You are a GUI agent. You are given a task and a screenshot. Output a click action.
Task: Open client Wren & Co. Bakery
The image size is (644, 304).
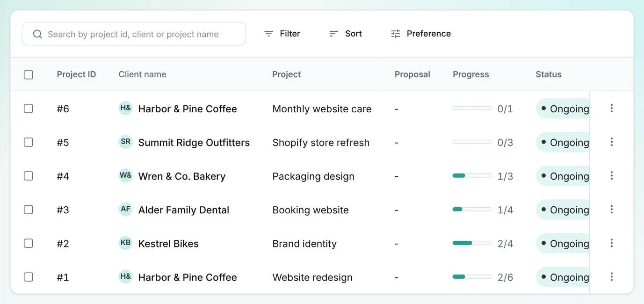tap(182, 176)
